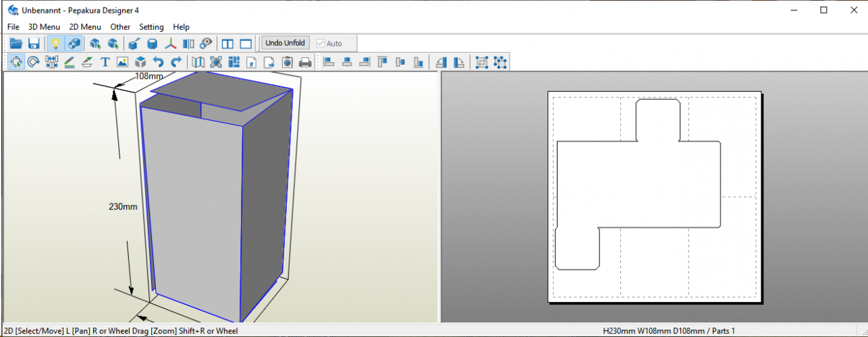Click the 108mm width dimension label
868x337 pixels.
pos(149,76)
